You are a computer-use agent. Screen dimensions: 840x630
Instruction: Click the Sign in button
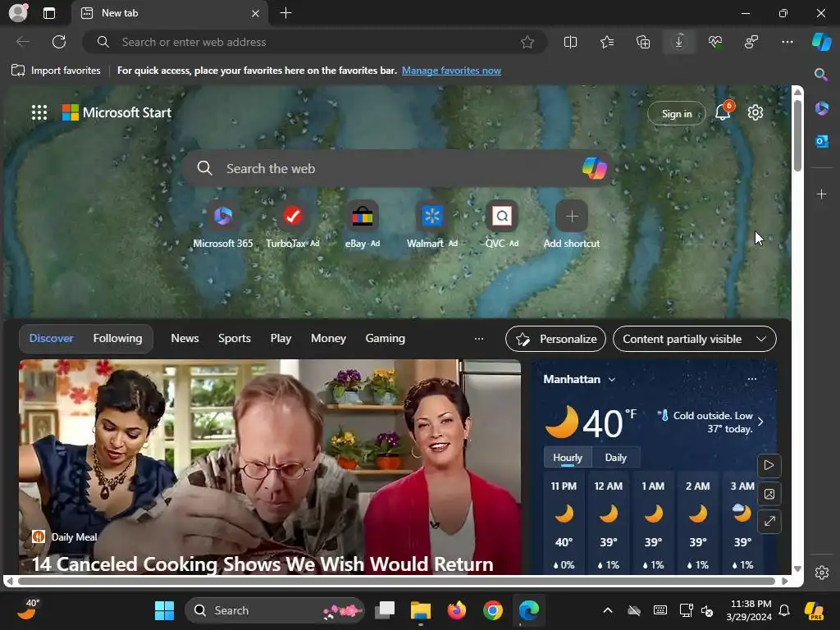click(x=677, y=113)
